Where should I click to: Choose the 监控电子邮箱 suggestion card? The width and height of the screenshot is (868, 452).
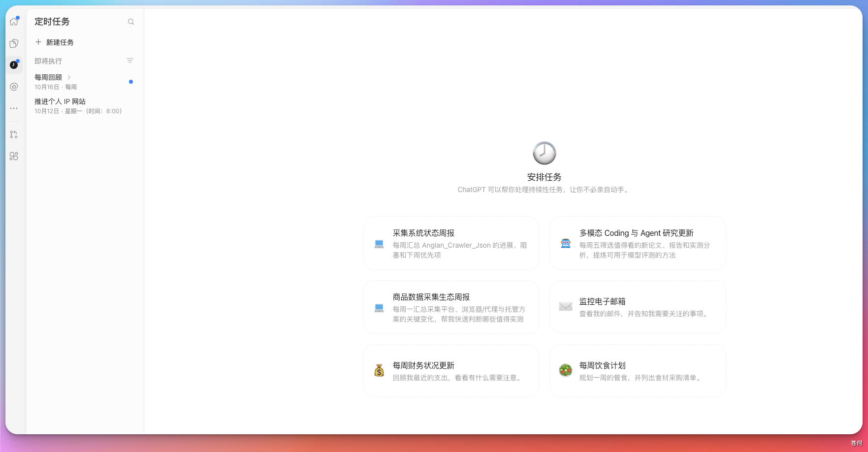point(638,307)
